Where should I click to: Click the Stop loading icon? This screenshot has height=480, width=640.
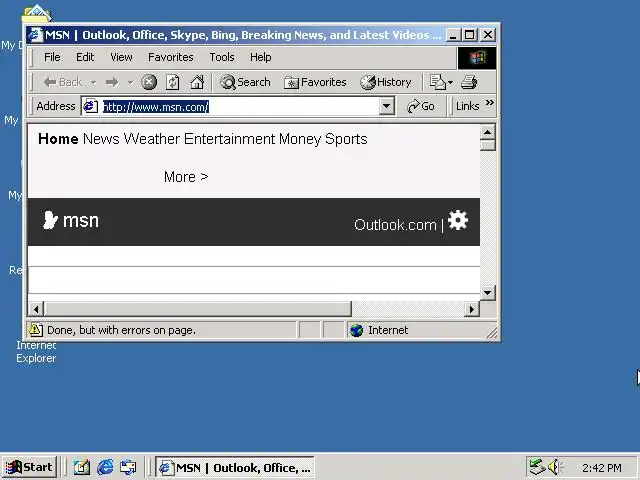149,82
